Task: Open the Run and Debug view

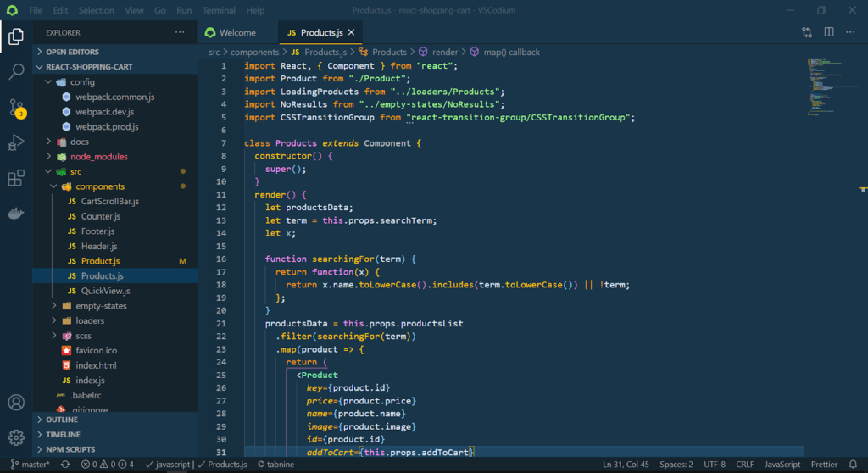Action: pos(16,142)
